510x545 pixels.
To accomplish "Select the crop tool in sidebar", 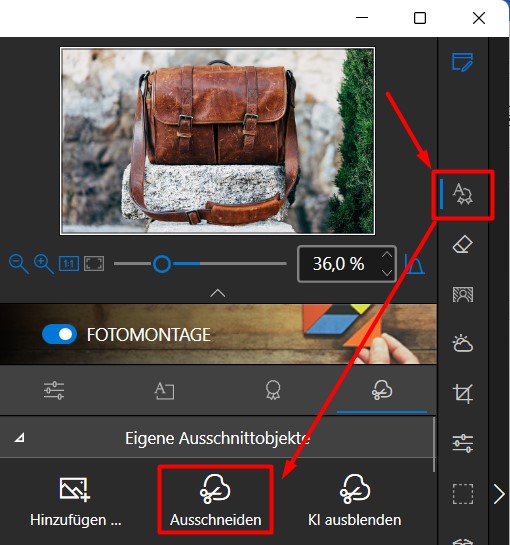I will [x=463, y=393].
